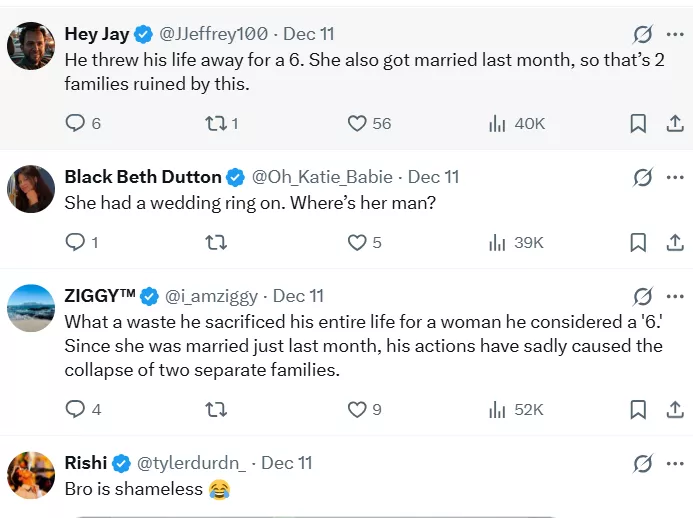Bookmark ZIGGY's tweet
Screen dimensions: 693x518
pos(638,409)
